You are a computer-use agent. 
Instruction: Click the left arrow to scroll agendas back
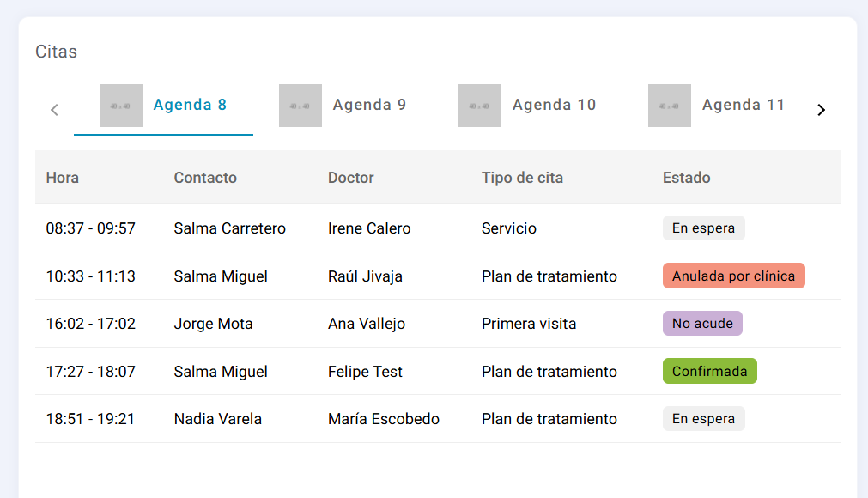pyautogui.click(x=54, y=110)
